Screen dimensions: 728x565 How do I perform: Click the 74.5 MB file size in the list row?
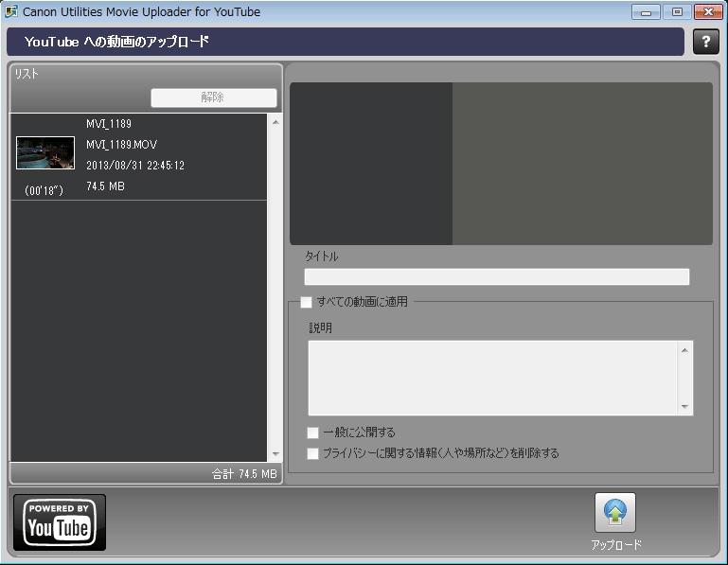pyautogui.click(x=105, y=186)
